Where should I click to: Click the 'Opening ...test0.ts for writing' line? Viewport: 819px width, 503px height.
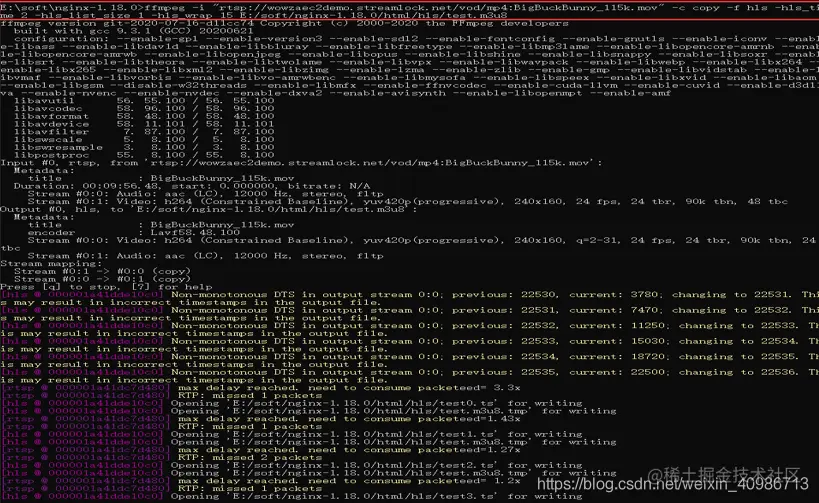click(x=291, y=403)
